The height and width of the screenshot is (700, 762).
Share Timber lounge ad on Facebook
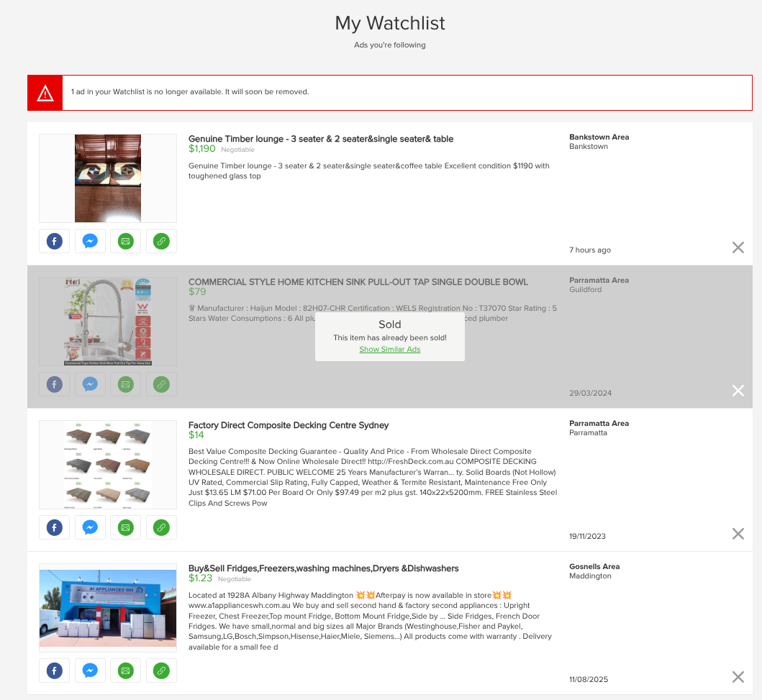54,241
